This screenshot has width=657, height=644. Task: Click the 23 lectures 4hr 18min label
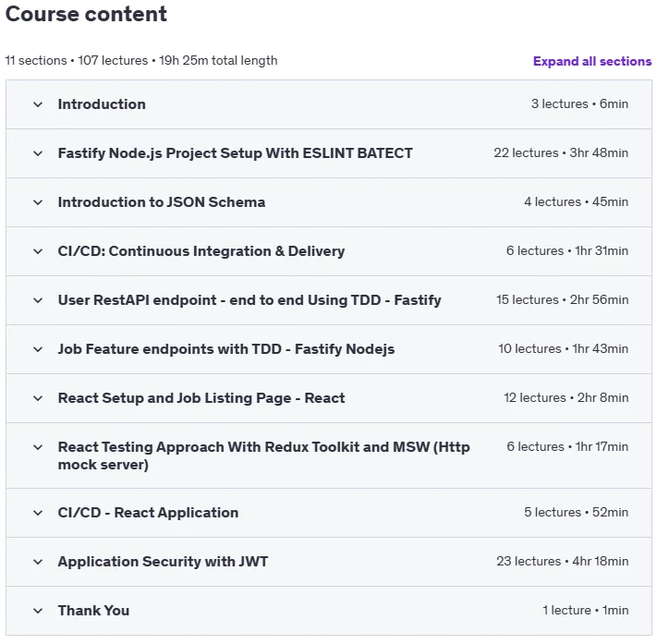coord(563,562)
